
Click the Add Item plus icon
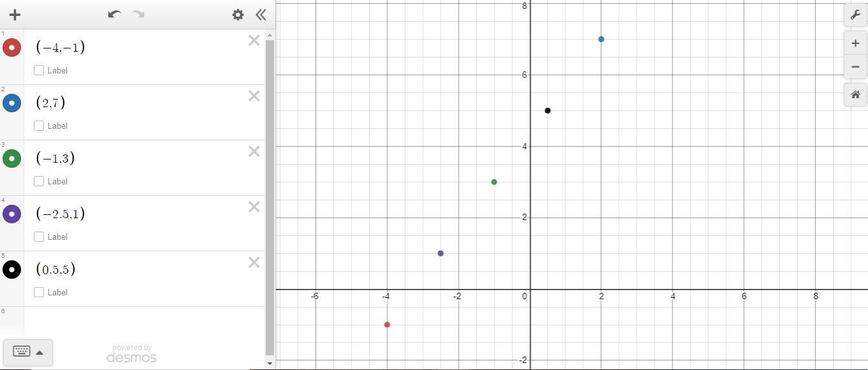click(15, 15)
